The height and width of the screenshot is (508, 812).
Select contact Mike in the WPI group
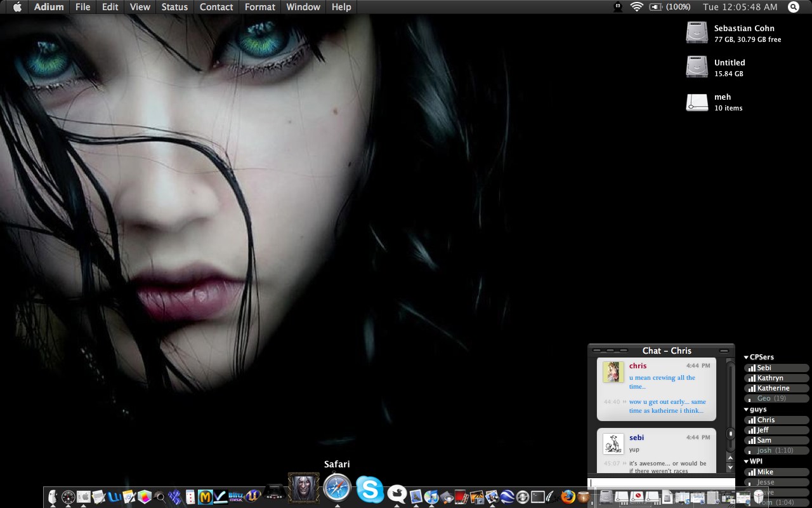(776, 472)
